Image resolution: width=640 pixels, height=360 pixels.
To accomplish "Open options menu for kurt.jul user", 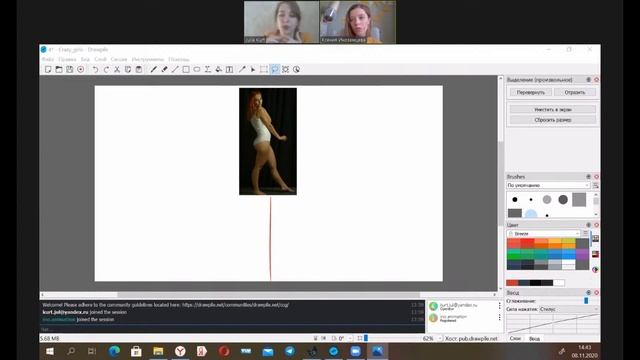I will (x=499, y=306).
